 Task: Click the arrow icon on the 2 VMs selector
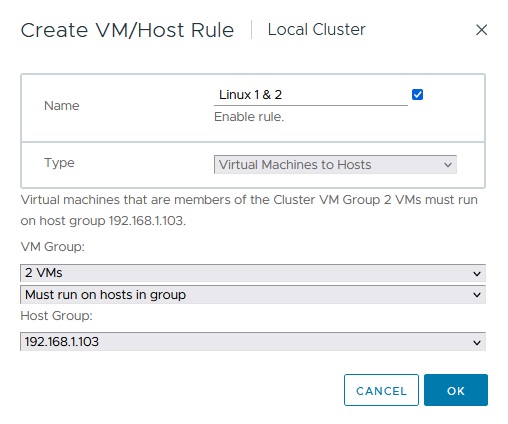[477, 274]
